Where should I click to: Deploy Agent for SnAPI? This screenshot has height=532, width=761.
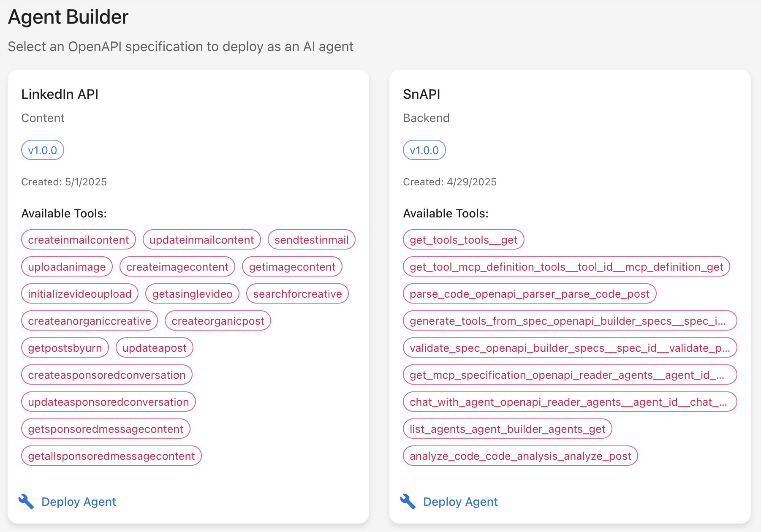(460, 502)
